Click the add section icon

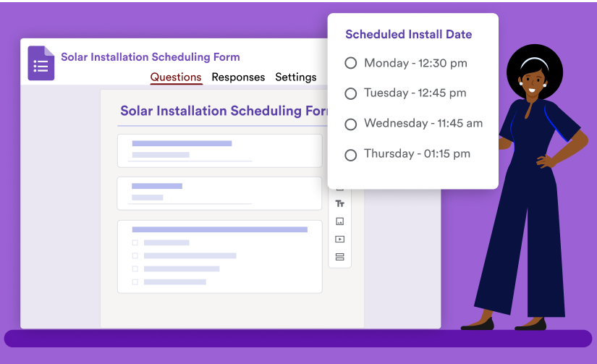[339, 257]
